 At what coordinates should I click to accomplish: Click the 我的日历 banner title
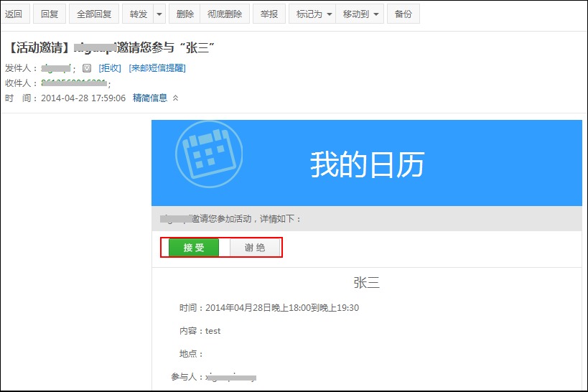(x=367, y=165)
